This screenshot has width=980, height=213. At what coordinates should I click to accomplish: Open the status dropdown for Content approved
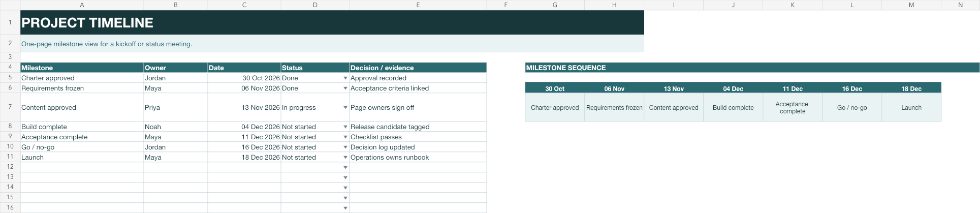345,108
